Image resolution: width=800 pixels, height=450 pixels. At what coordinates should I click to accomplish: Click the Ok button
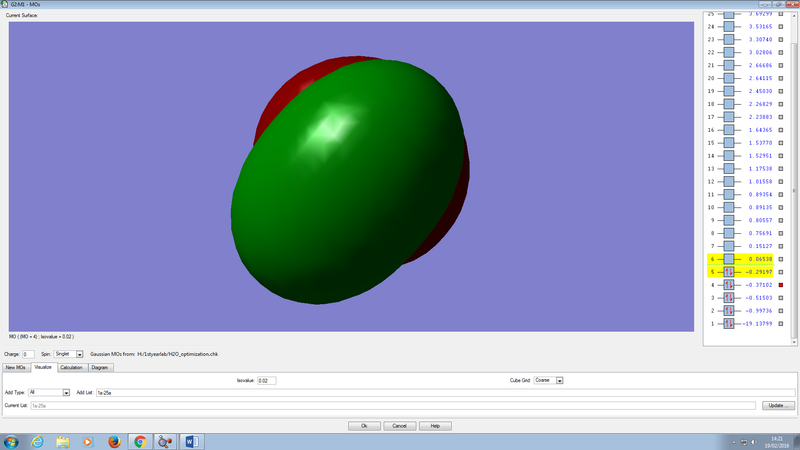(364, 426)
